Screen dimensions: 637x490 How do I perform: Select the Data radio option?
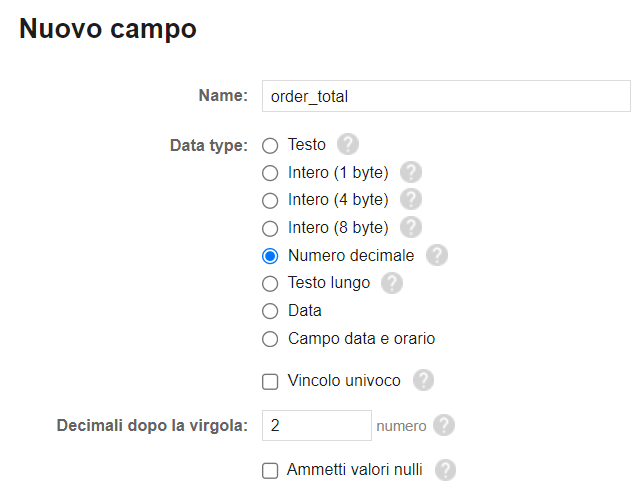click(x=270, y=311)
